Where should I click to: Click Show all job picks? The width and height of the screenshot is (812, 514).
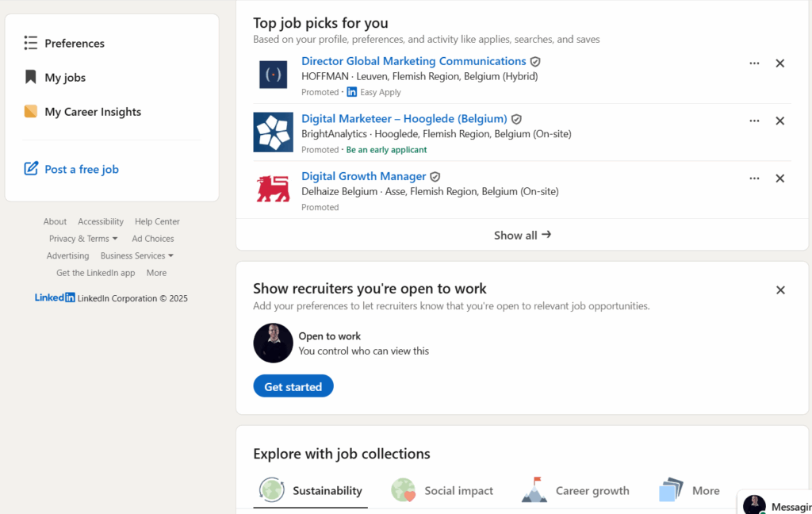[522, 236]
